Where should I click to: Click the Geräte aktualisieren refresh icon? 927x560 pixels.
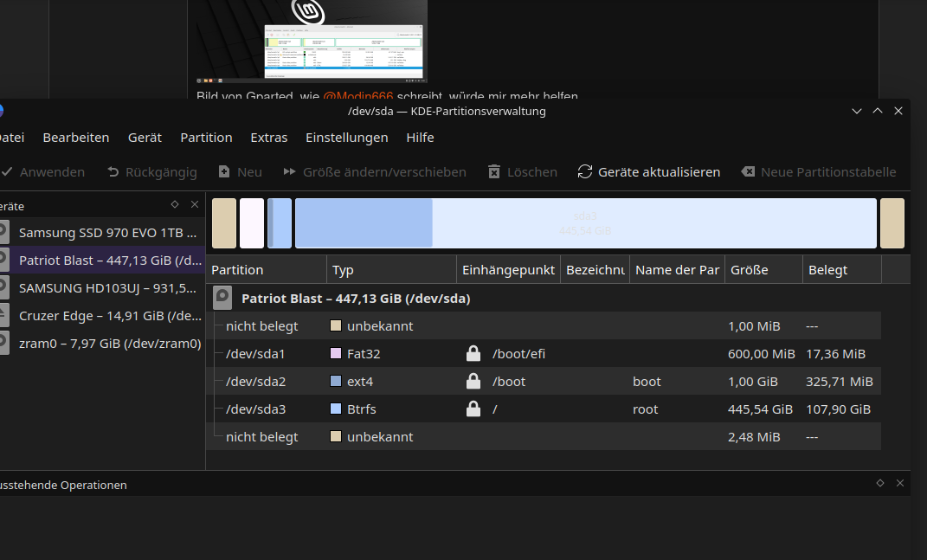click(585, 171)
